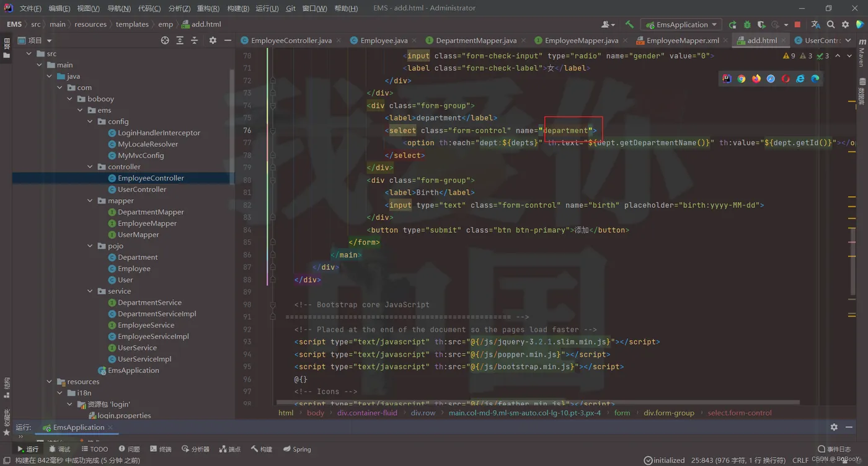Preview page in Firefox browser icon

tap(756, 79)
